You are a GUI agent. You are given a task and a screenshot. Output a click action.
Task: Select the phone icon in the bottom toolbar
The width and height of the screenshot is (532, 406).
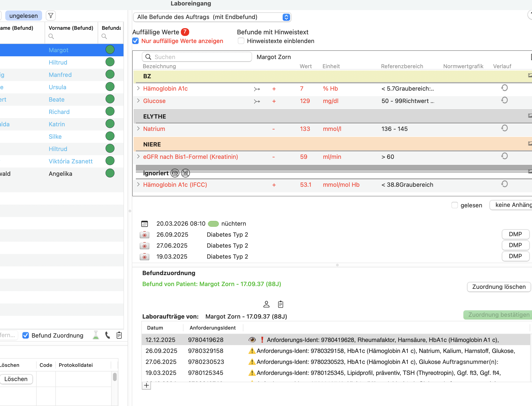coord(108,335)
